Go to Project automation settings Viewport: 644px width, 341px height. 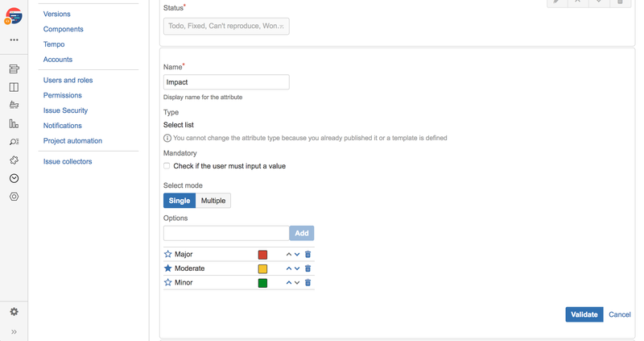click(x=72, y=141)
